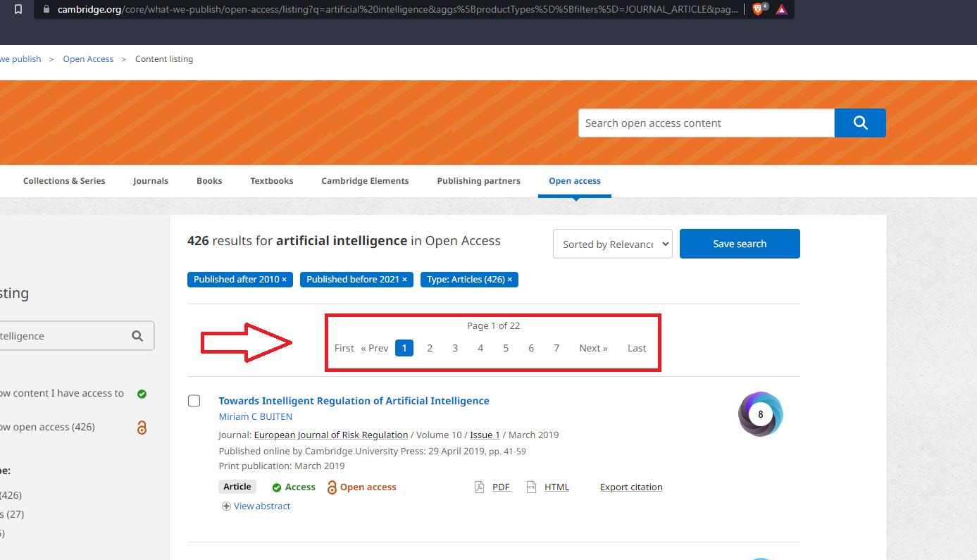Click the green Access check icon in the article row
This screenshot has height=560, width=977.
277,487
